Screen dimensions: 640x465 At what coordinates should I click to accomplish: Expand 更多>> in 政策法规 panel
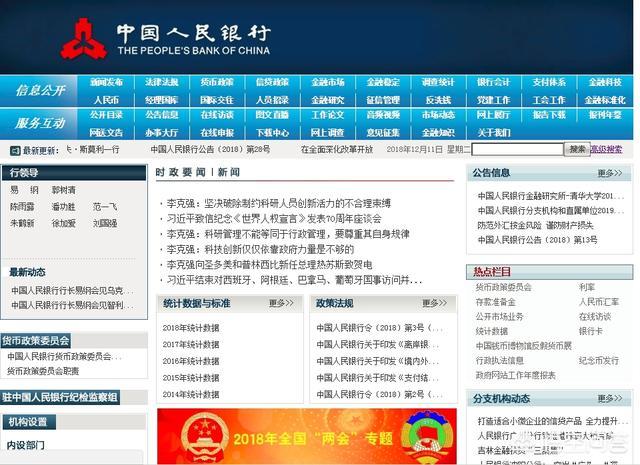(x=434, y=303)
